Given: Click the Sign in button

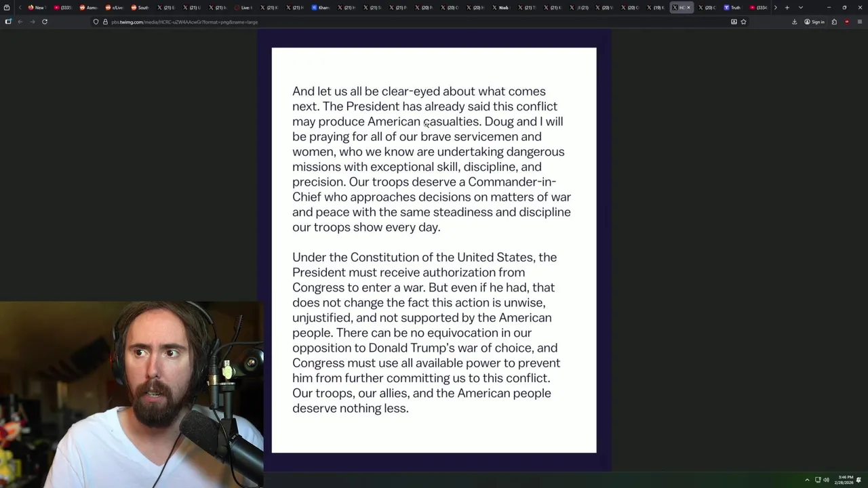Looking at the screenshot, I should coord(814,22).
